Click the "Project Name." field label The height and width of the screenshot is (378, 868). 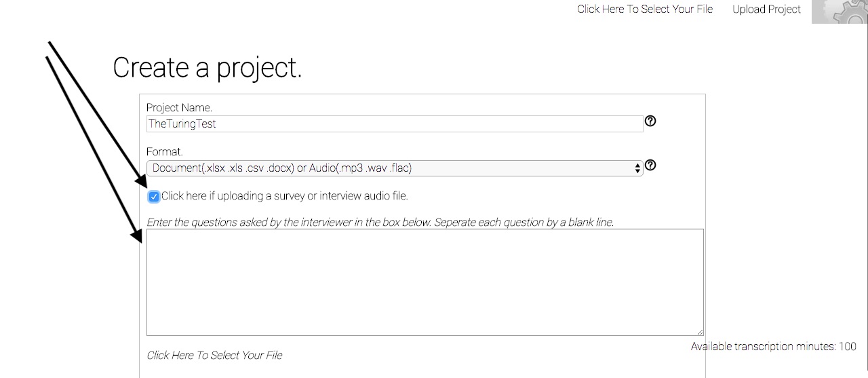179,107
